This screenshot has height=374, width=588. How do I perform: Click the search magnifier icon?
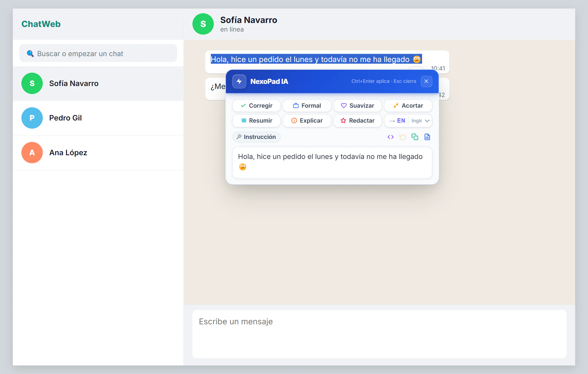point(30,53)
